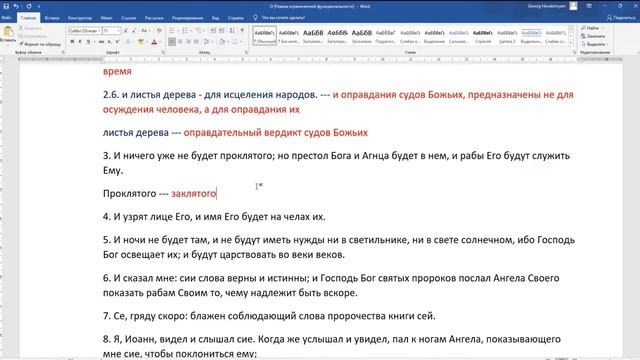
Task: Expand the borders dropdown arrow
Action: point(240,42)
